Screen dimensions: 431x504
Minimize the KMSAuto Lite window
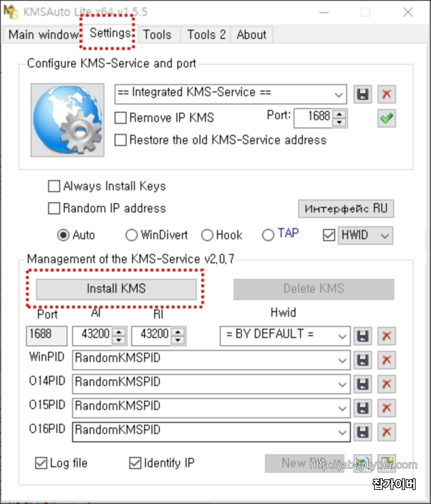click(x=324, y=12)
